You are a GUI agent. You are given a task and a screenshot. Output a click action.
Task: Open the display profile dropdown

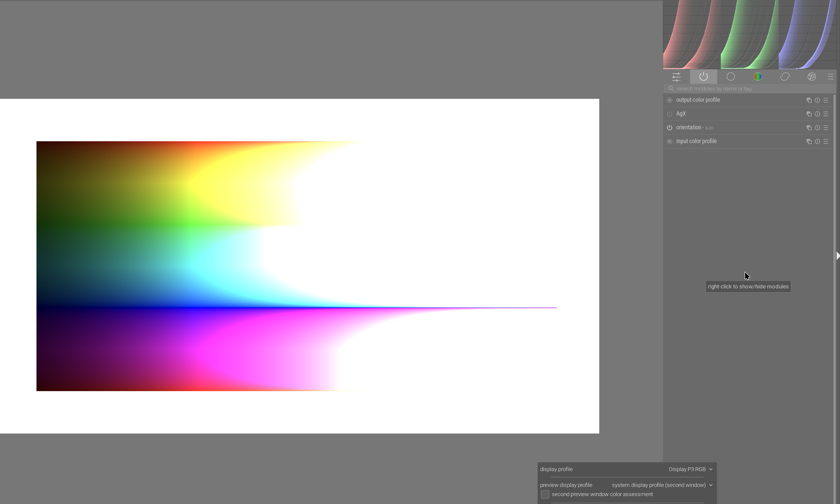(690, 469)
